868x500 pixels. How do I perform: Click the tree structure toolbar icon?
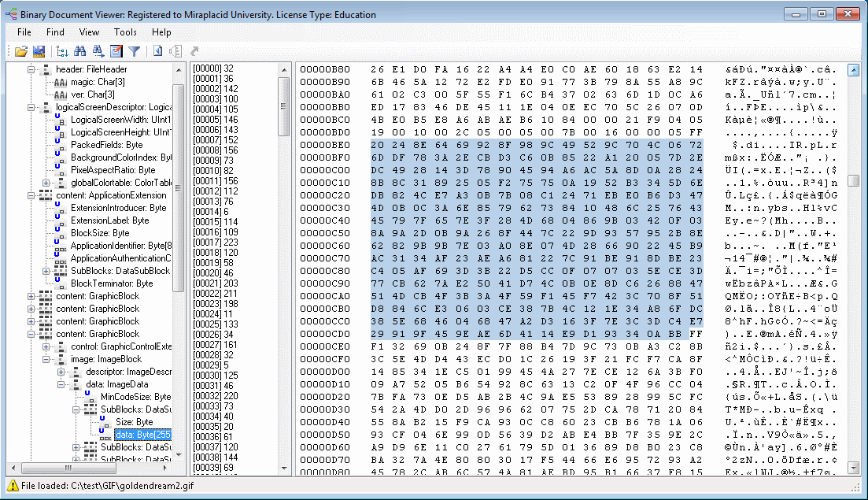click(x=62, y=51)
